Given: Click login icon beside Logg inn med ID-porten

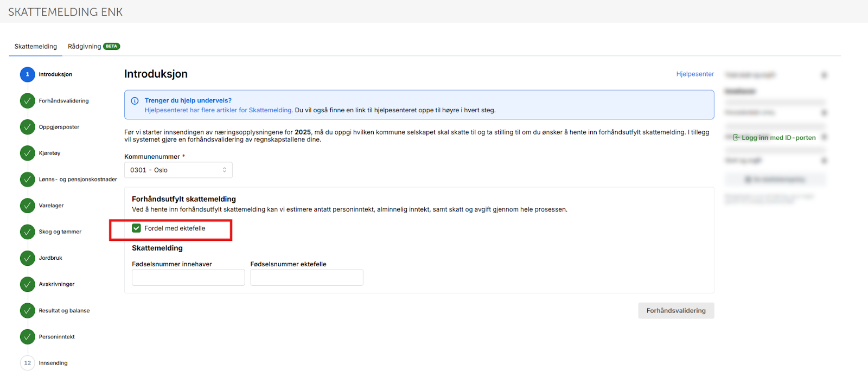Looking at the screenshot, I should click(x=736, y=138).
